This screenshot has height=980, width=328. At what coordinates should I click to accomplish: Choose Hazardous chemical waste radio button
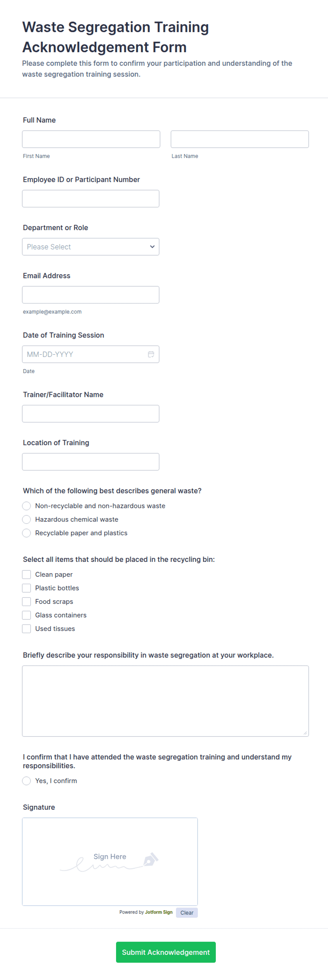(x=27, y=519)
